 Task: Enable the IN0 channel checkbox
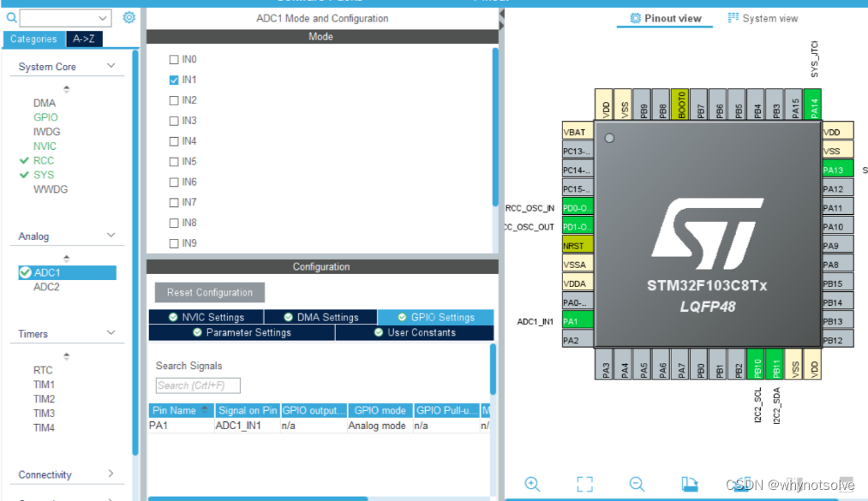[x=174, y=59]
